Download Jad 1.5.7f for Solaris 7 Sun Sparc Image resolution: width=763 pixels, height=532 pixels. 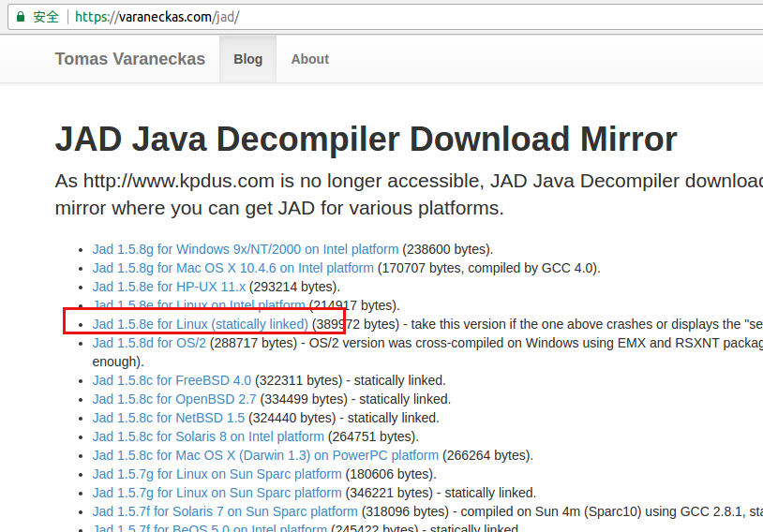tap(225, 511)
